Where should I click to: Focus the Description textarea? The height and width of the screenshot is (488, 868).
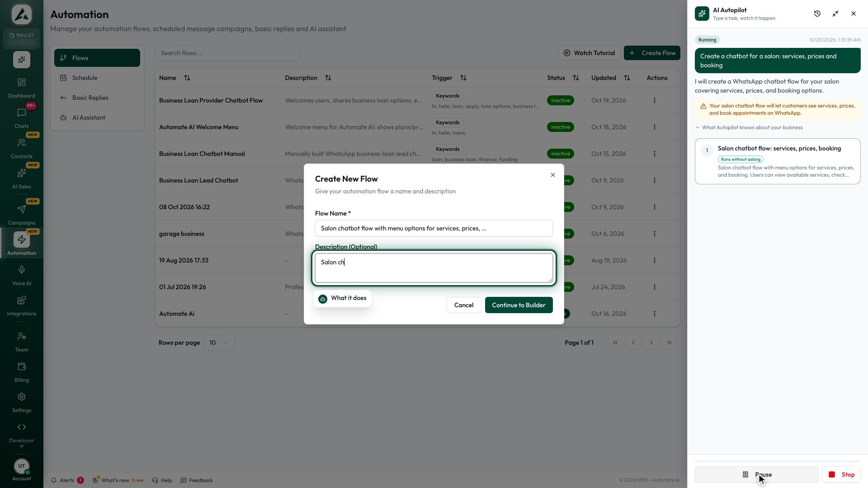[x=434, y=268]
